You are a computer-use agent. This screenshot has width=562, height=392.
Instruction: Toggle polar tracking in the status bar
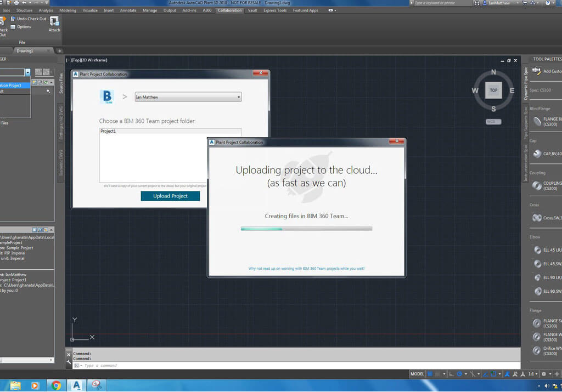(459, 374)
